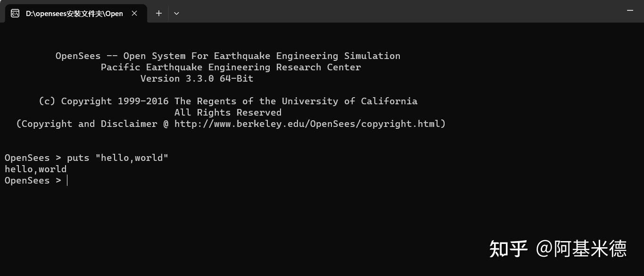The width and height of the screenshot is (644, 276).
Task: Click Pacific Earthquake Engineering Research Center text
Action: (231, 67)
